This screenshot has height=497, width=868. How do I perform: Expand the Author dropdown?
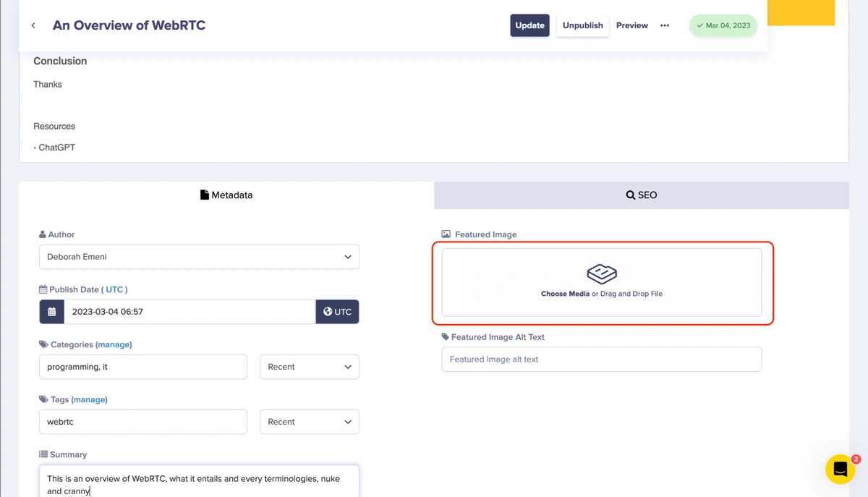tap(199, 257)
